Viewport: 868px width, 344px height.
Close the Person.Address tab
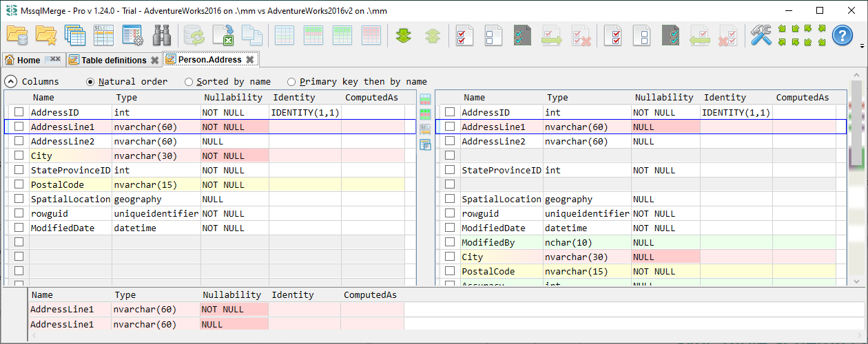[250, 60]
